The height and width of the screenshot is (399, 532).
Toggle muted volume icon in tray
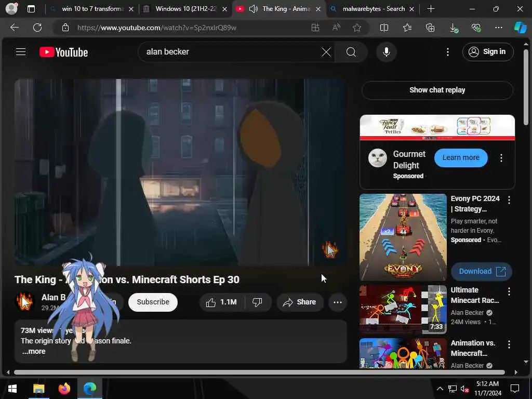pos(465,389)
